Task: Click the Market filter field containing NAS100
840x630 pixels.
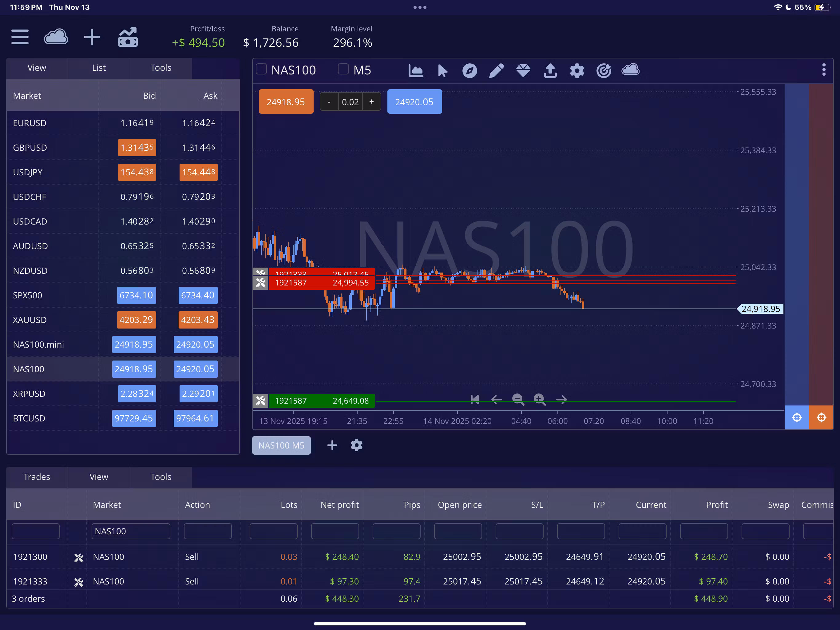Action: [131, 531]
